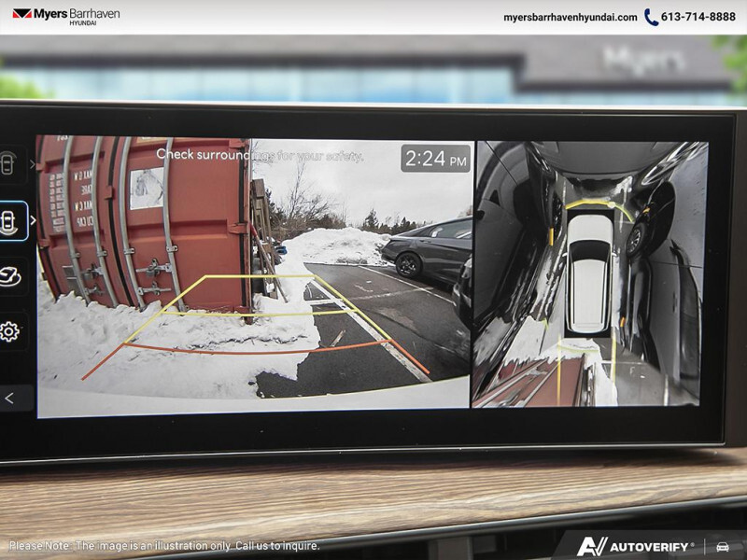This screenshot has width=747, height=560.
Task: Tap the 2:24 PM clock display
Action: (x=435, y=159)
